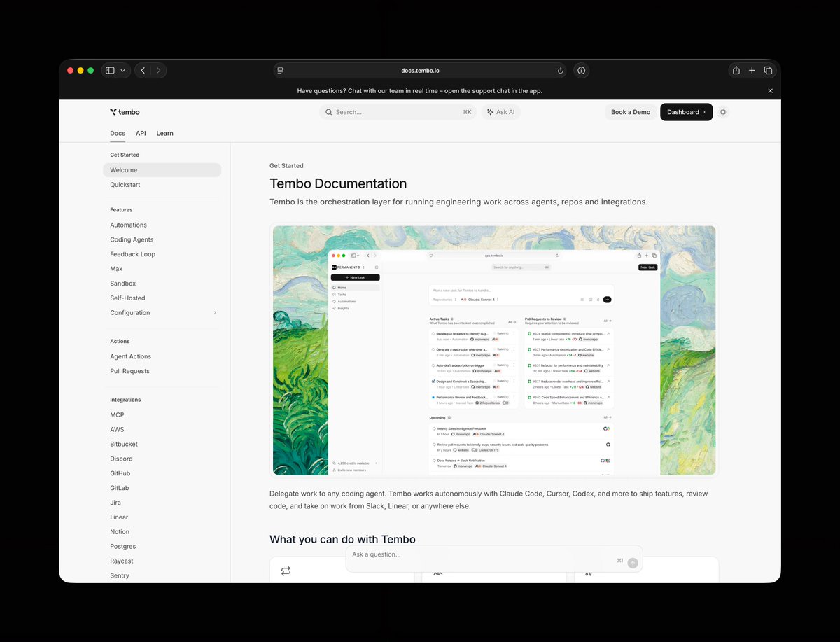
Task: Click the Tembo logo in header
Action: (x=125, y=112)
